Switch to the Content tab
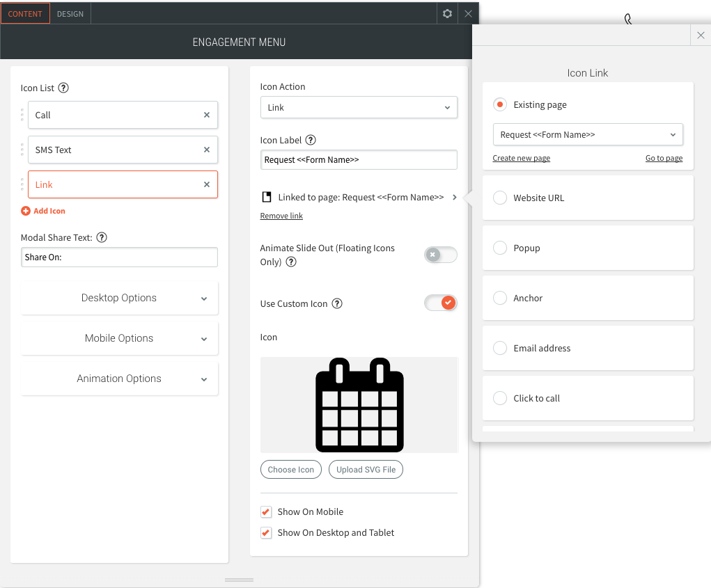 click(x=25, y=14)
